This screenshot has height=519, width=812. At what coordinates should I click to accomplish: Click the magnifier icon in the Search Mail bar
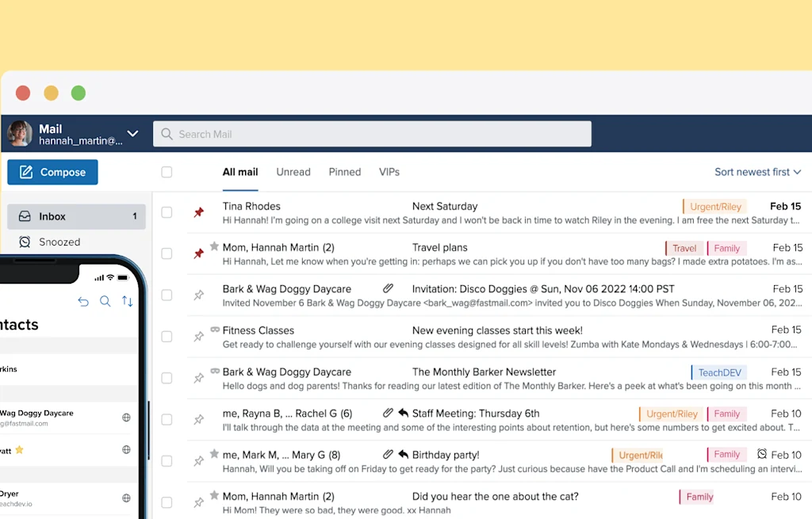pyautogui.click(x=167, y=134)
